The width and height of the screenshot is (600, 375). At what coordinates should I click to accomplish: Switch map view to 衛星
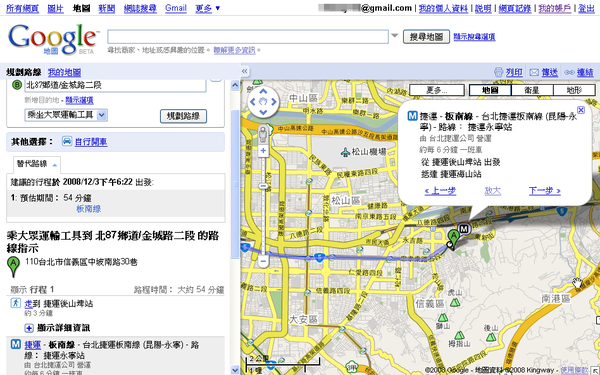532,90
